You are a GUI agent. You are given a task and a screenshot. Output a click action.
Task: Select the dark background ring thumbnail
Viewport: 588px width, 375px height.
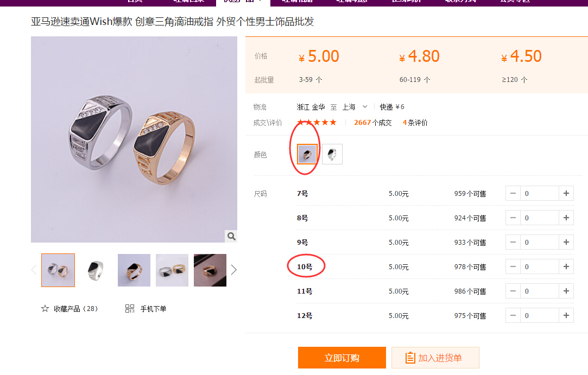210,270
